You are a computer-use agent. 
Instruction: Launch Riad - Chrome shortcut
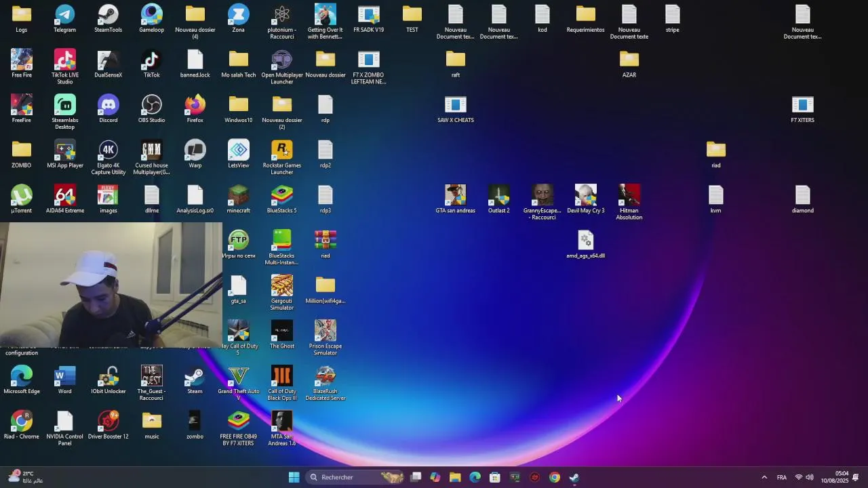tap(22, 425)
